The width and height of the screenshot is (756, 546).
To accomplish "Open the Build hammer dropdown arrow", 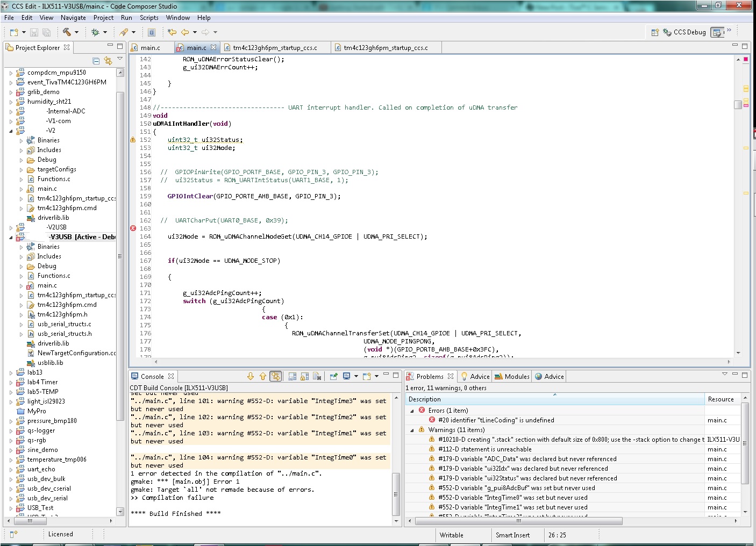I will (76, 32).
